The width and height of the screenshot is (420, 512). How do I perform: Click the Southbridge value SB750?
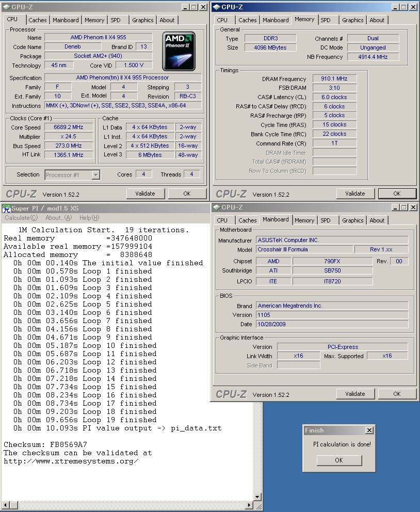(x=332, y=270)
